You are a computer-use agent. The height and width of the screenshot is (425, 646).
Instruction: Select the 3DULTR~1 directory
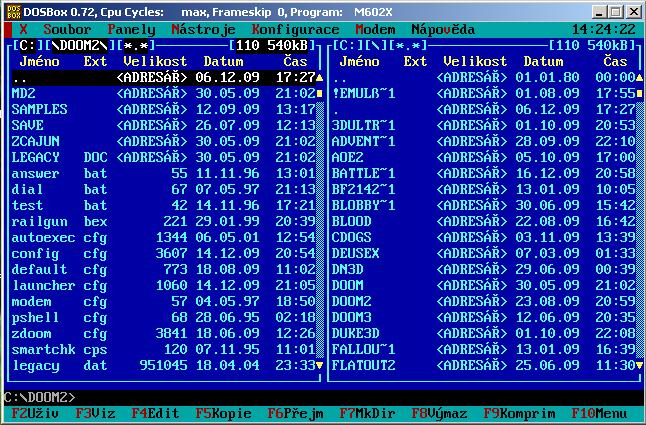coord(483,125)
